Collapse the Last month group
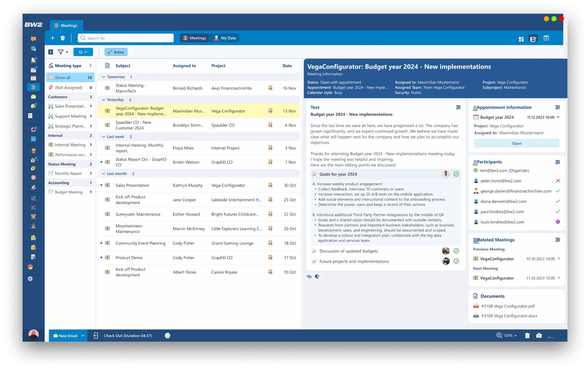The width and height of the screenshot is (588, 369). click(104, 174)
